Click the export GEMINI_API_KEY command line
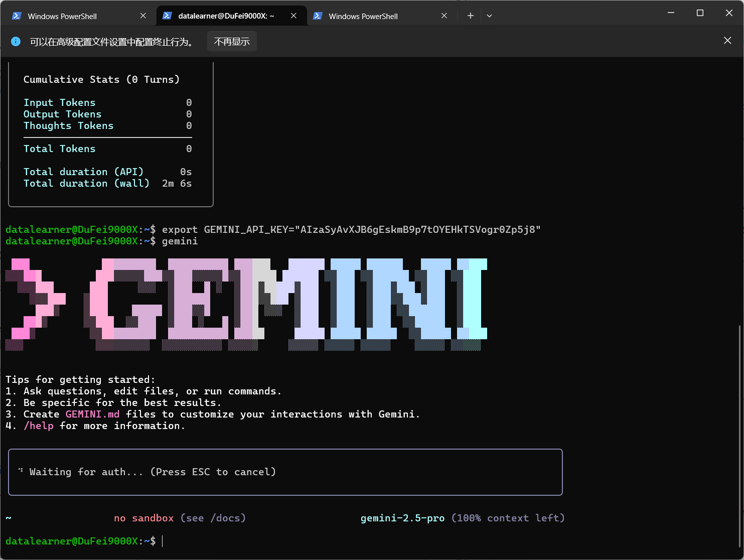The height and width of the screenshot is (560, 744). pyautogui.click(x=351, y=229)
